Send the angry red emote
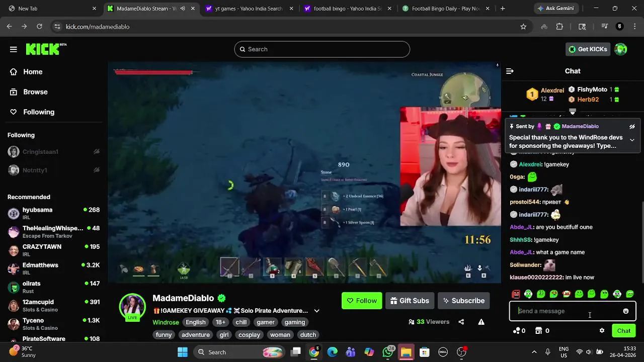Image resolution: width=644 pixels, height=362 pixels. [516, 294]
